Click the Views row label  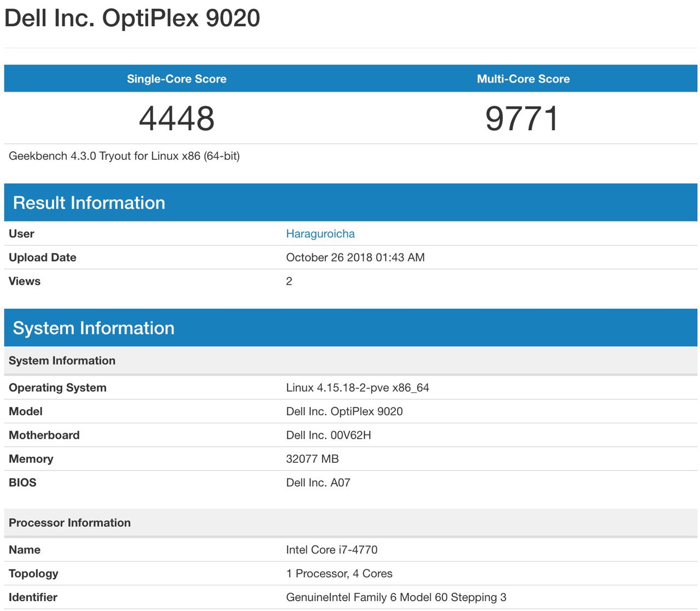click(x=25, y=281)
